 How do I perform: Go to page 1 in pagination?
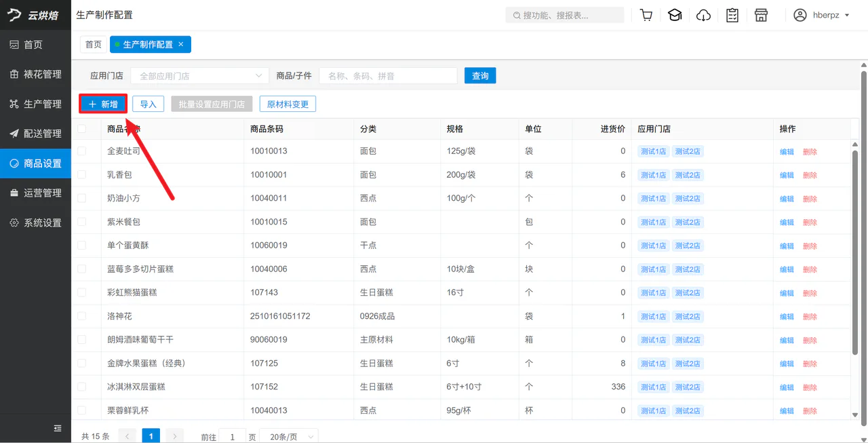pyautogui.click(x=151, y=436)
